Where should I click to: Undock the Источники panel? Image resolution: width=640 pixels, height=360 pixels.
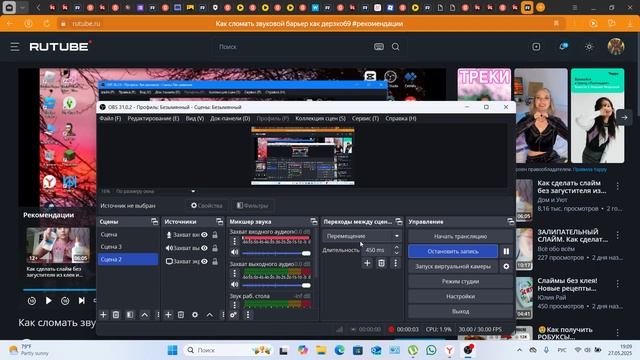(220, 222)
